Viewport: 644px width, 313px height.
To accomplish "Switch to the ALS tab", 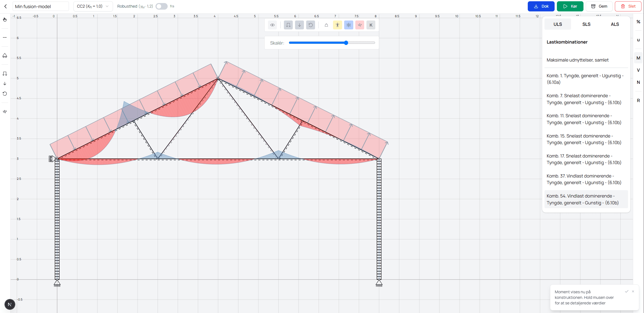I will [x=615, y=24].
